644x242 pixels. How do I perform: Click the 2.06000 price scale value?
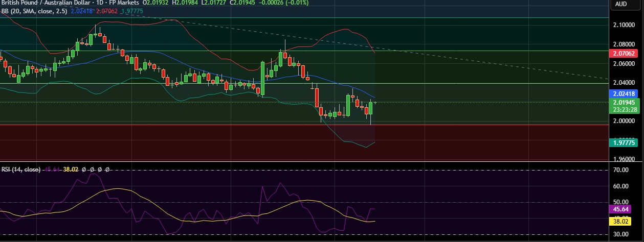point(624,64)
